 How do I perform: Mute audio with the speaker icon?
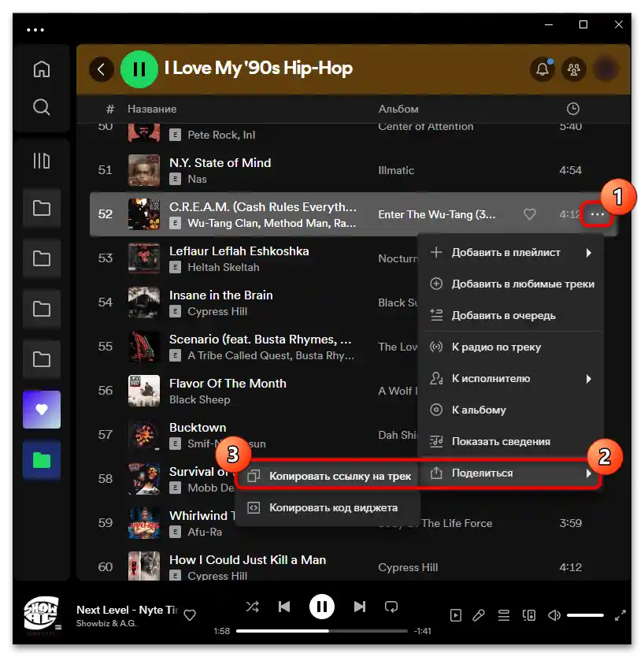pyautogui.click(x=554, y=615)
